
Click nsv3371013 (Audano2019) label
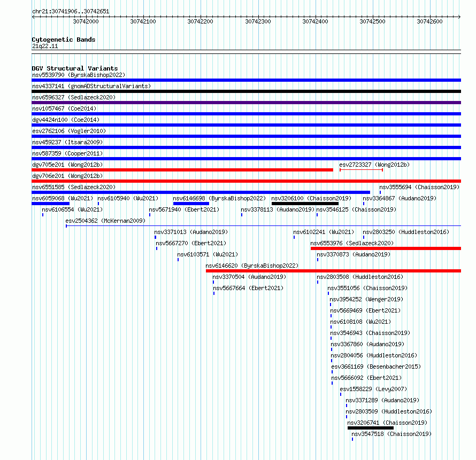191,232
